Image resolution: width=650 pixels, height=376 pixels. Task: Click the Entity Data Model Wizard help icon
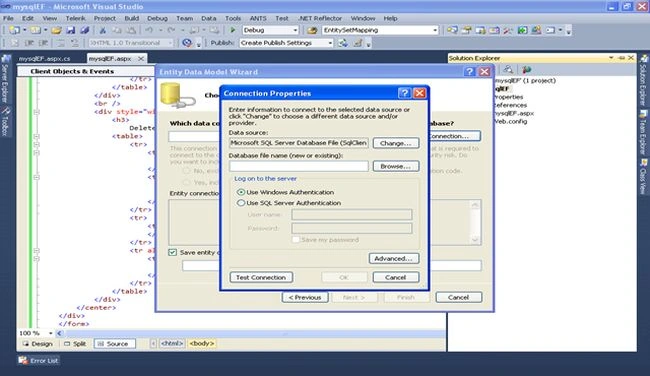(x=469, y=72)
